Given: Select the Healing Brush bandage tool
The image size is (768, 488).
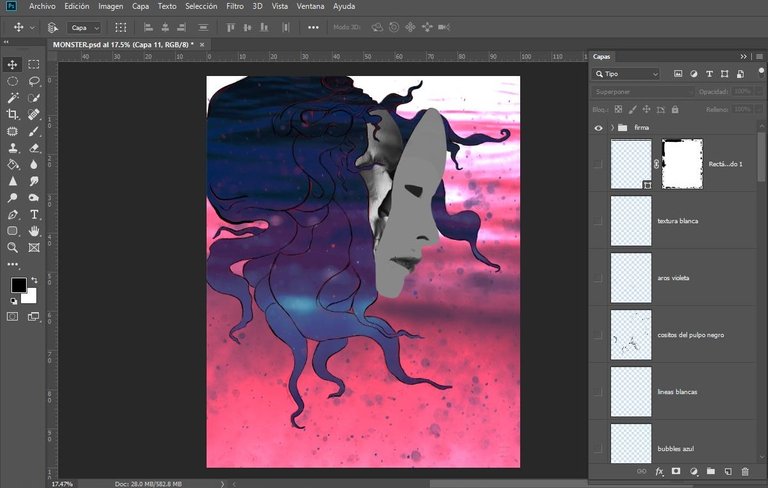Looking at the screenshot, I should [x=34, y=114].
